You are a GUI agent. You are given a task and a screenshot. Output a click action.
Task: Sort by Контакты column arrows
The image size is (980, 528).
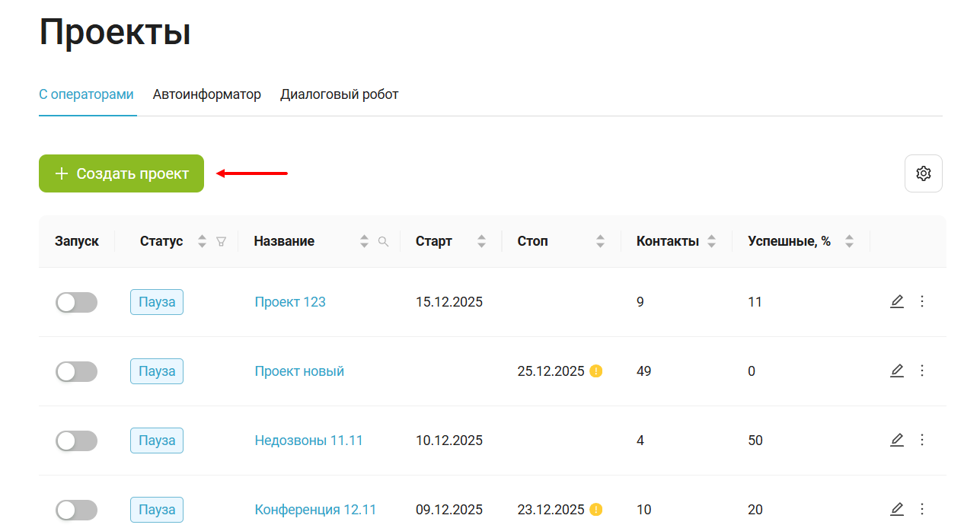[x=711, y=241]
